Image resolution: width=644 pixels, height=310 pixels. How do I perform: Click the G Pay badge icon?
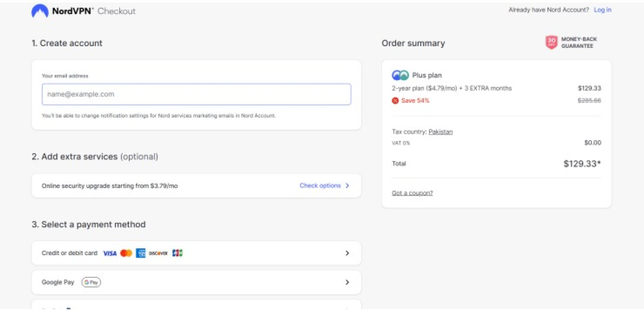(91, 282)
